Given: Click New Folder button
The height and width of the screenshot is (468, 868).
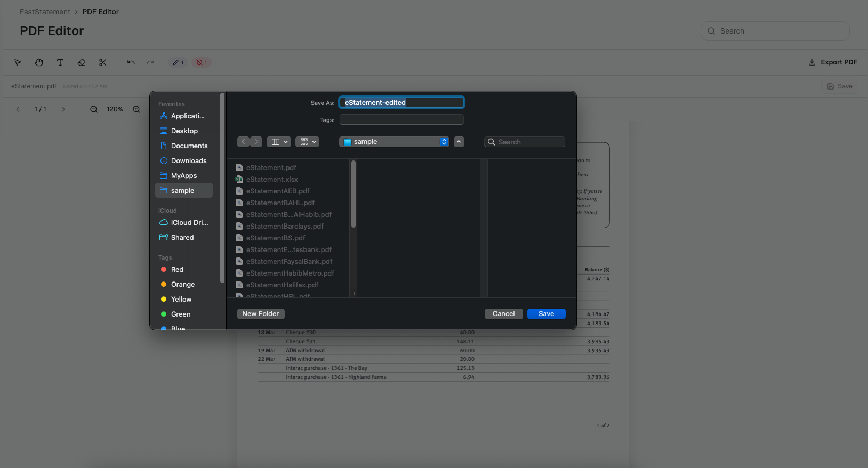Looking at the screenshot, I should tap(261, 314).
